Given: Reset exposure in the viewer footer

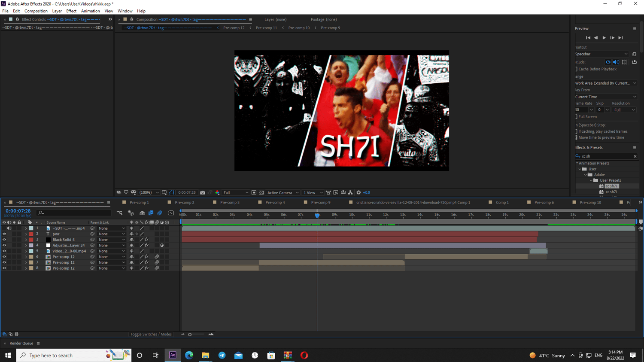Looking at the screenshot, I should point(358,193).
